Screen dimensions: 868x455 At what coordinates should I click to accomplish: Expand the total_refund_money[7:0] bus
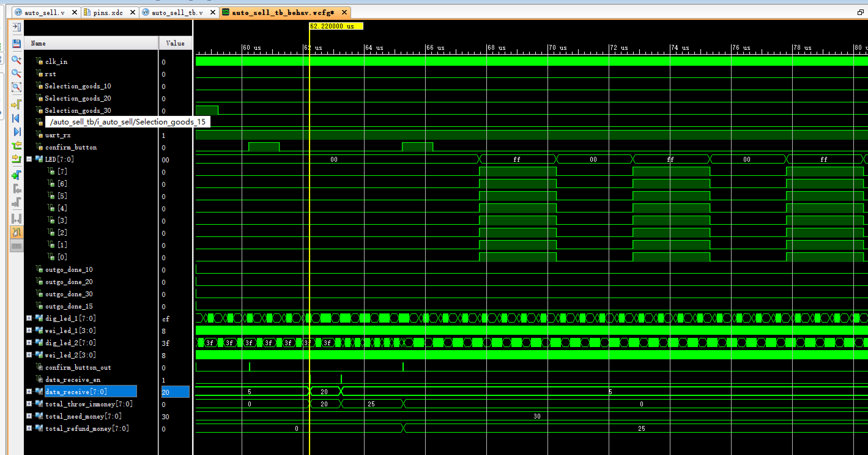(x=29, y=428)
